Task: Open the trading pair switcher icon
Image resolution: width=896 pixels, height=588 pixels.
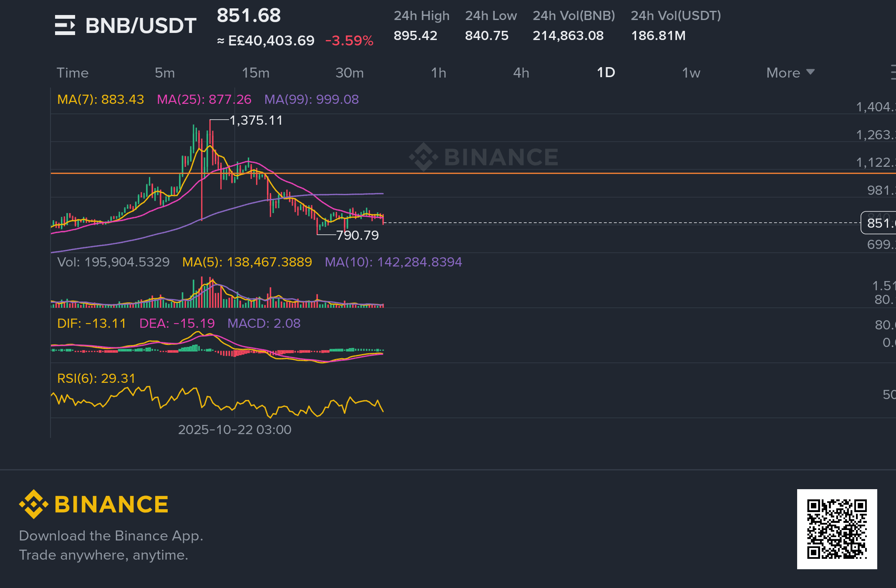Action: point(65,25)
